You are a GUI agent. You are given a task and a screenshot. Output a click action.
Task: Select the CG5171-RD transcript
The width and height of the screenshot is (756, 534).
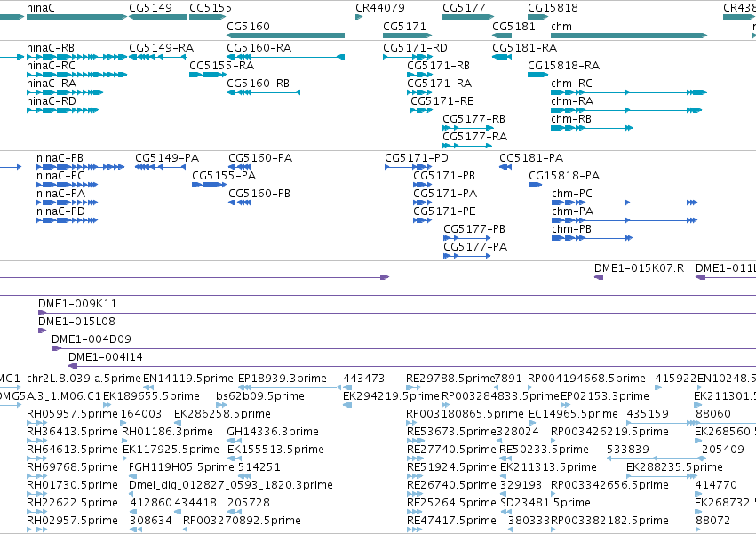pyautogui.click(x=407, y=57)
